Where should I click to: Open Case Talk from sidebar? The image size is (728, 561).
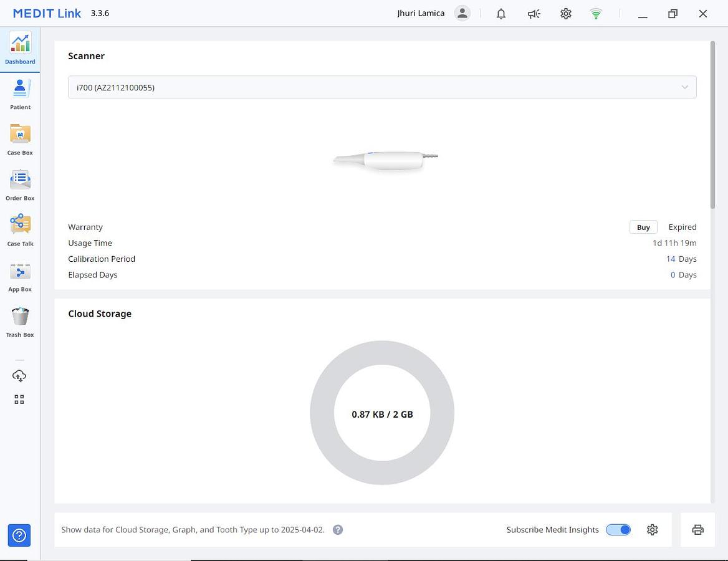point(20,231)
